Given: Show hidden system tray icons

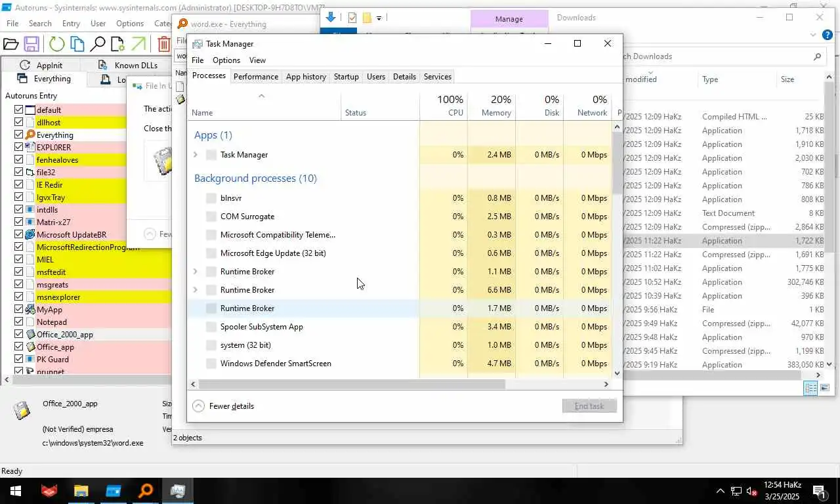Looking at the screenshot, I should (720, 491).
